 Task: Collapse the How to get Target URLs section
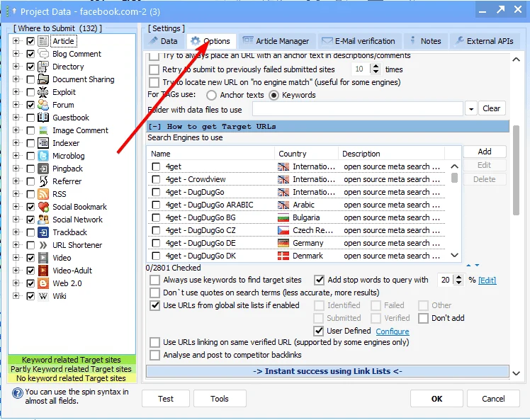coord(154,127)
